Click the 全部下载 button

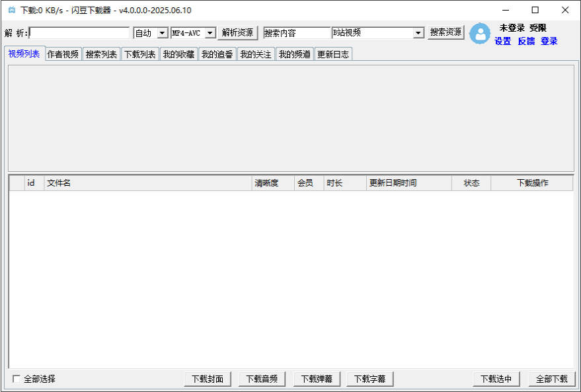[x=552, y=378]
